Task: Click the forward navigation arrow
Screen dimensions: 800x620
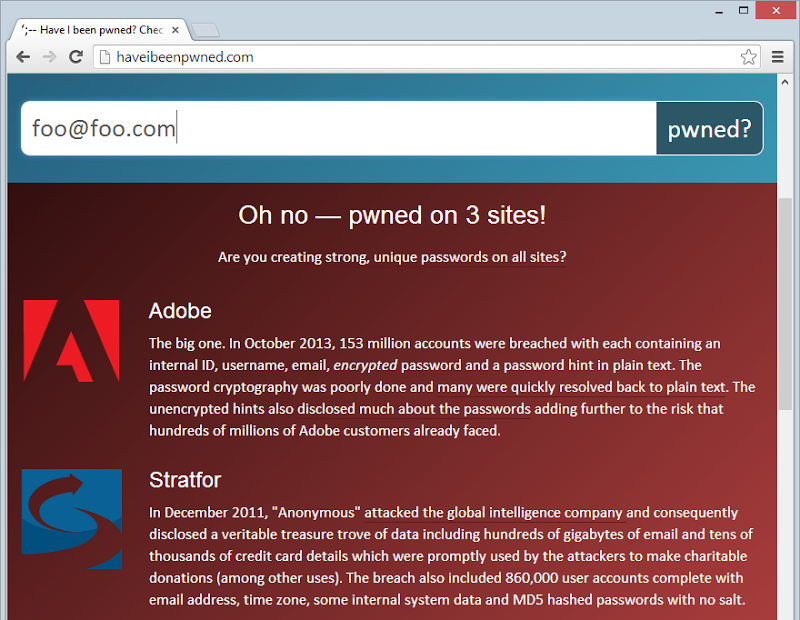Action: (49, 57)
